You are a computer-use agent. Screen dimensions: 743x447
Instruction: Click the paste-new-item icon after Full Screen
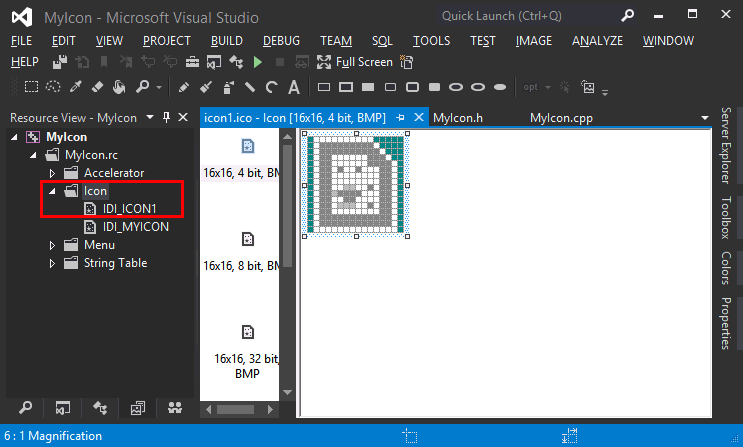pyautogui.click(x=407, y=62)
